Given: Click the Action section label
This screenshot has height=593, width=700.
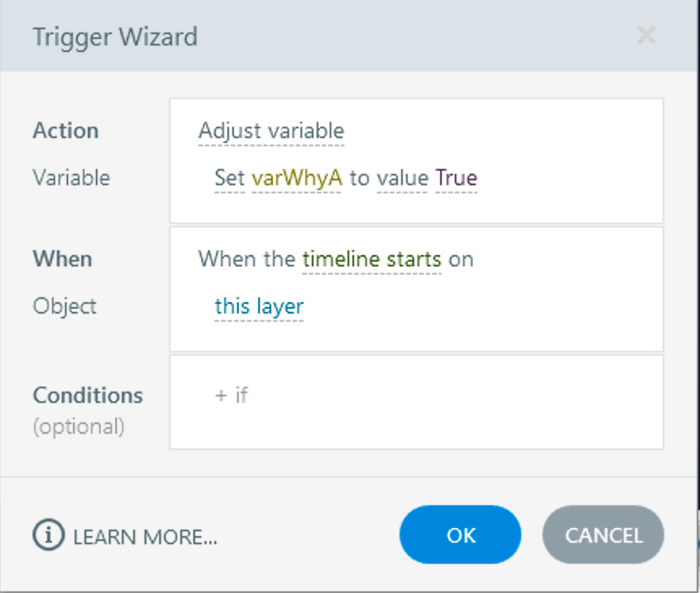Looking at the screenshot, I should [66, 131].
